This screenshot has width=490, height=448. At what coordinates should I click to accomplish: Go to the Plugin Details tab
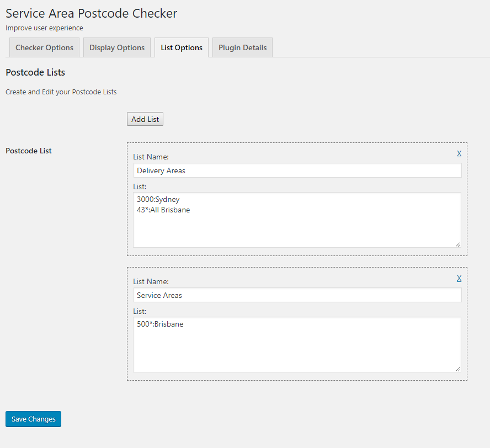tap(242, 47)
